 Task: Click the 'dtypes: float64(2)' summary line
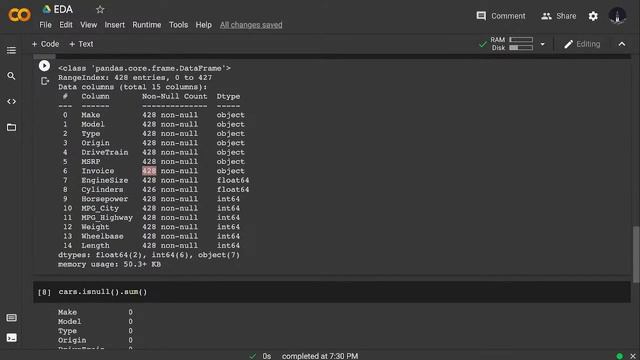pyautogui.click(x=149, y=255)
